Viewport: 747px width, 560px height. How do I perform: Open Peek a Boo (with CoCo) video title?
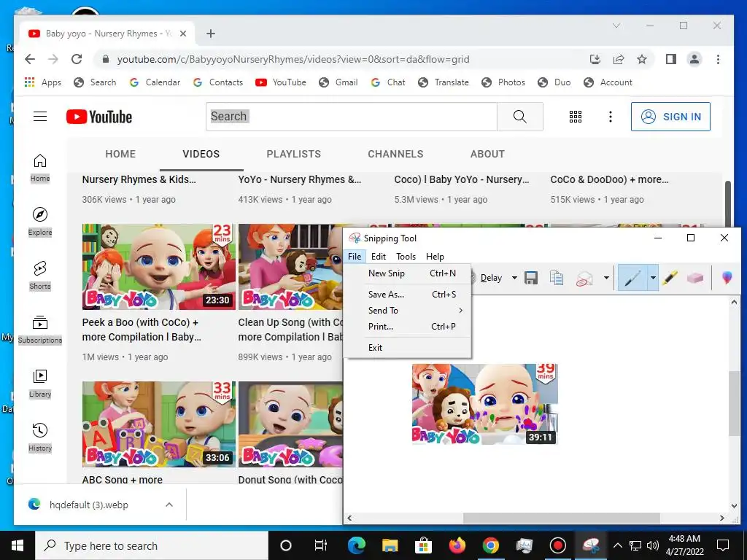[x=142, y=330]
